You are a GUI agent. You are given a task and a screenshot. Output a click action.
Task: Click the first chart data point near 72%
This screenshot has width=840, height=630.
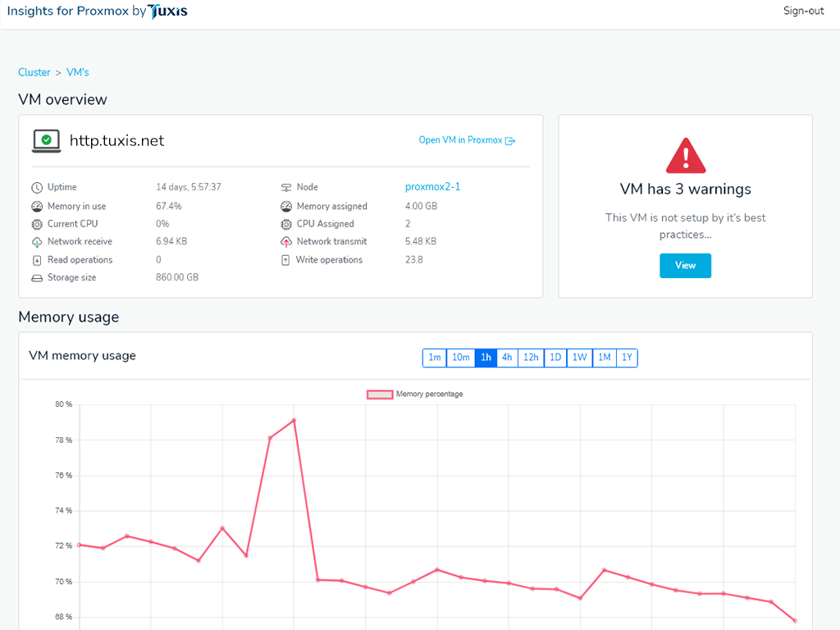coord(80,545)
